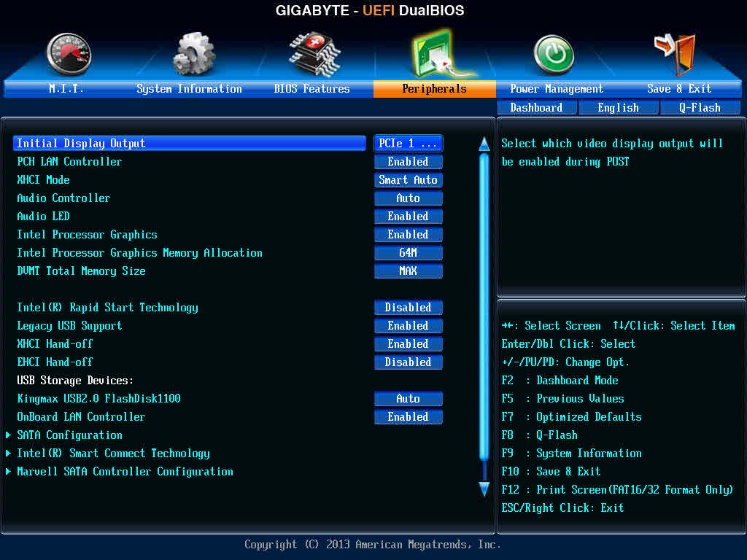Viewport: 747px width, 560px height.
Task: Click the F9 System Information help line
Action: [572, 454]
